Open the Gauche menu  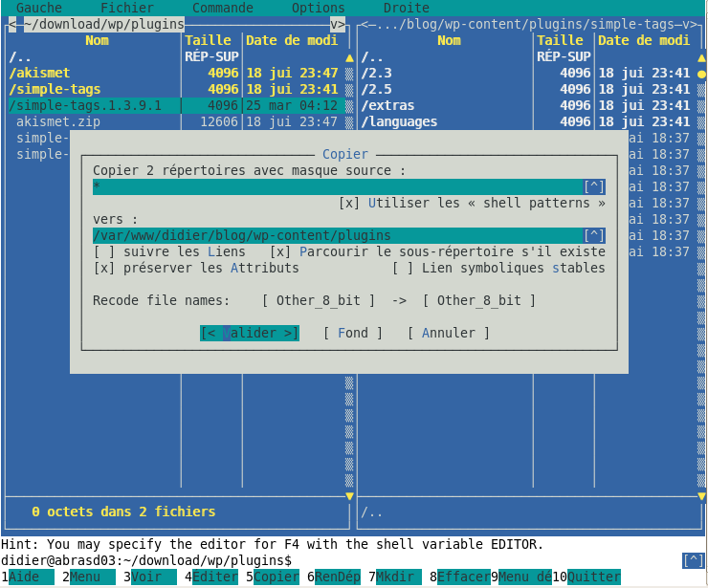(39, 8)
